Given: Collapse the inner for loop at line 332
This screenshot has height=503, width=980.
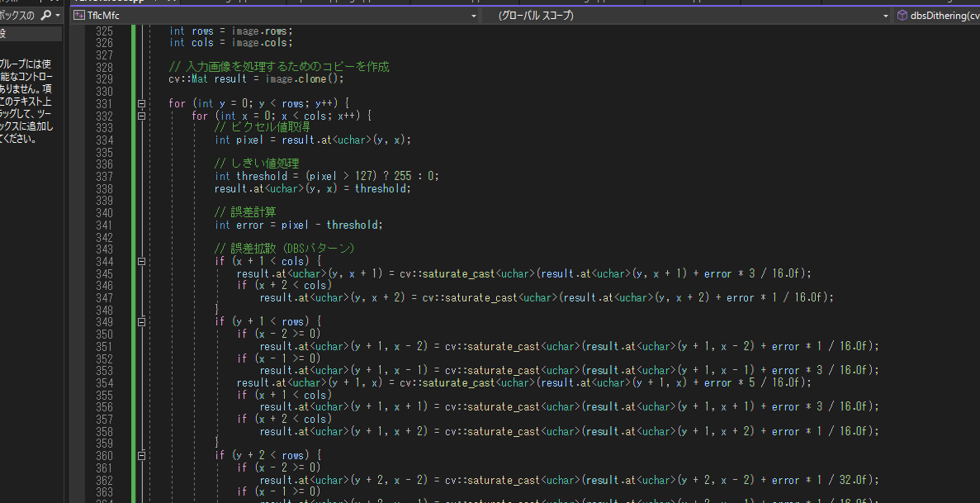Looking at the screenshot, I should coord(141,116).
